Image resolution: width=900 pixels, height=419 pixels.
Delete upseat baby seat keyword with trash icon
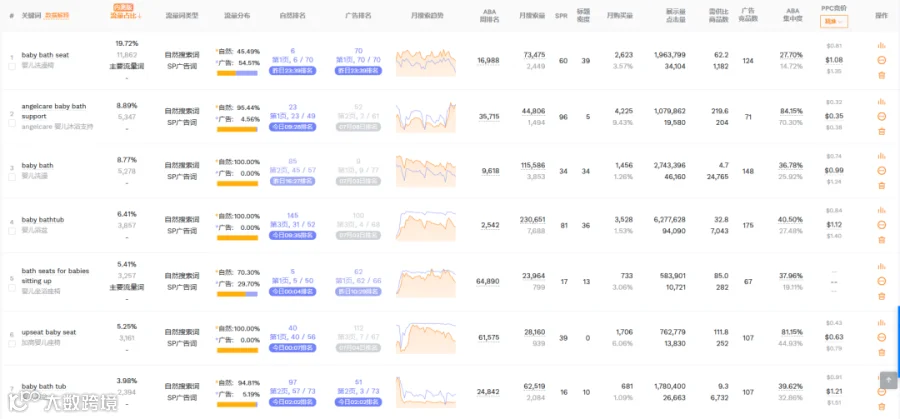pyautogui.click(x=882, y=352)
